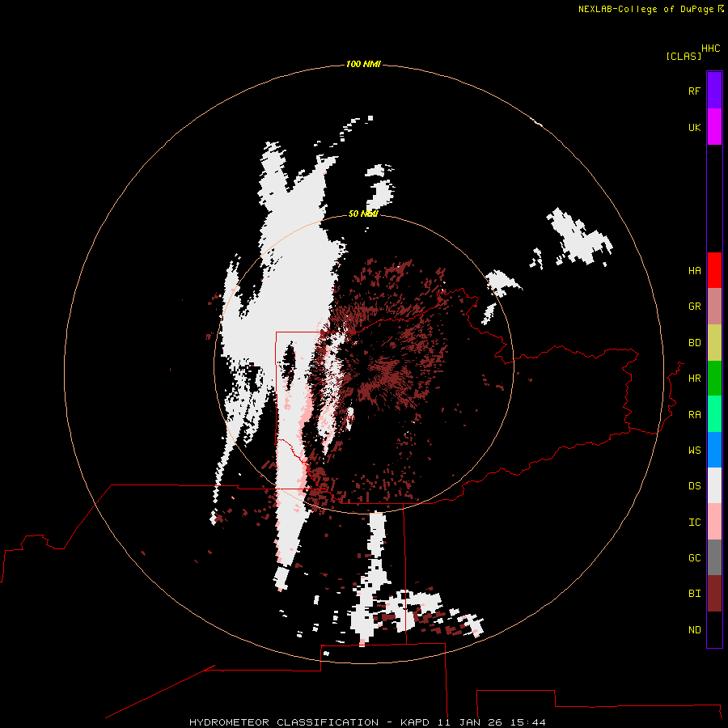
Task: Click the UK magenta legend swatch
Action: click(x=714, y=127)
